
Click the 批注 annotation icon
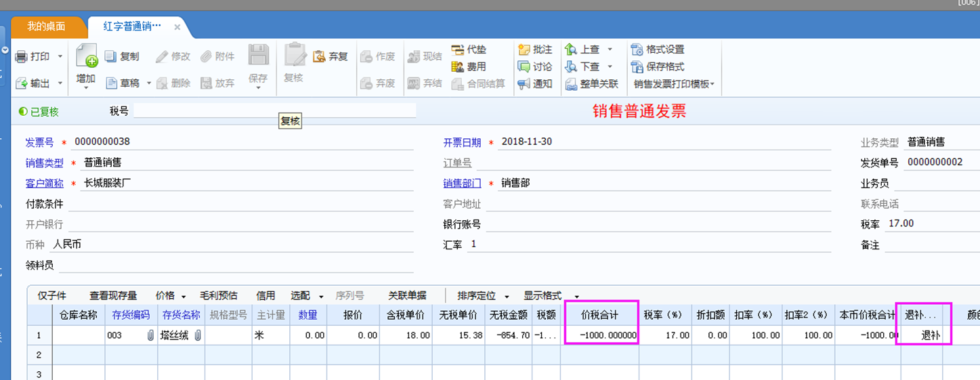tap(524, 49)
